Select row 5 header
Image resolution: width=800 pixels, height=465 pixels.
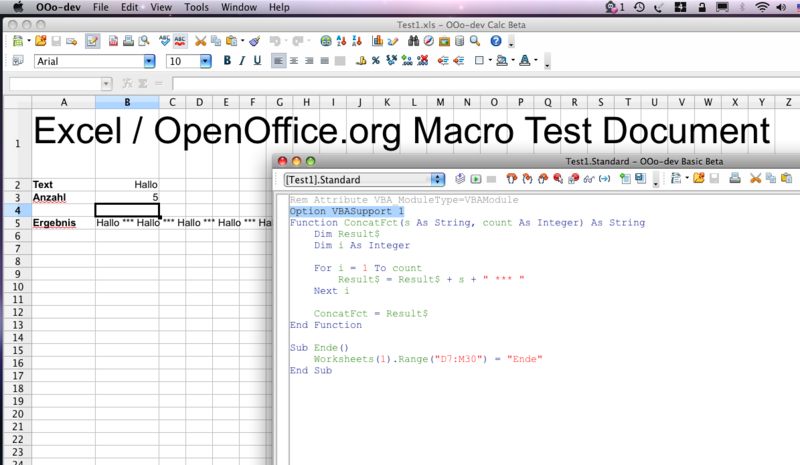(16, 223)
